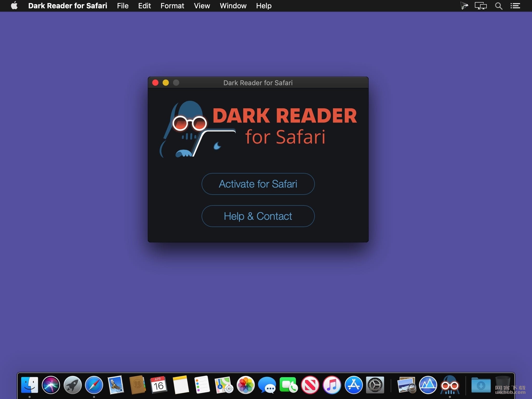Screen dimensions: 532x399
Task: Click the Activate for Safari button
Action: 258,184
